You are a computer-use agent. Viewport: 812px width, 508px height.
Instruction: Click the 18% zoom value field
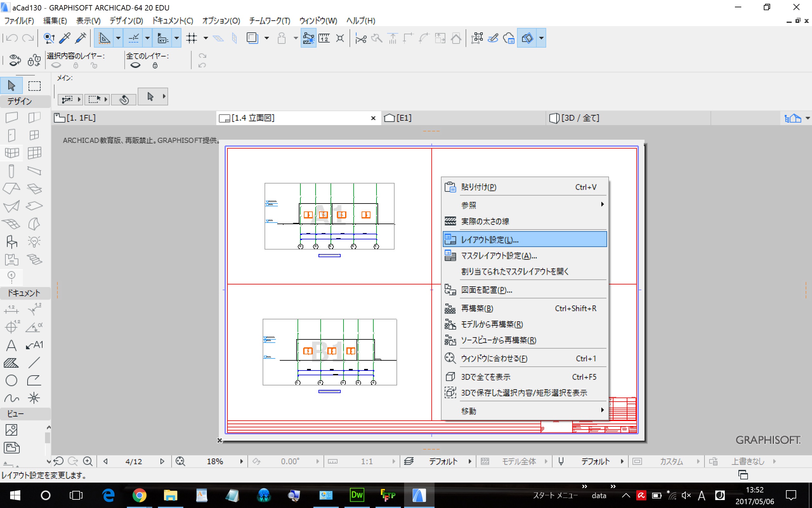tap(215, 461)
